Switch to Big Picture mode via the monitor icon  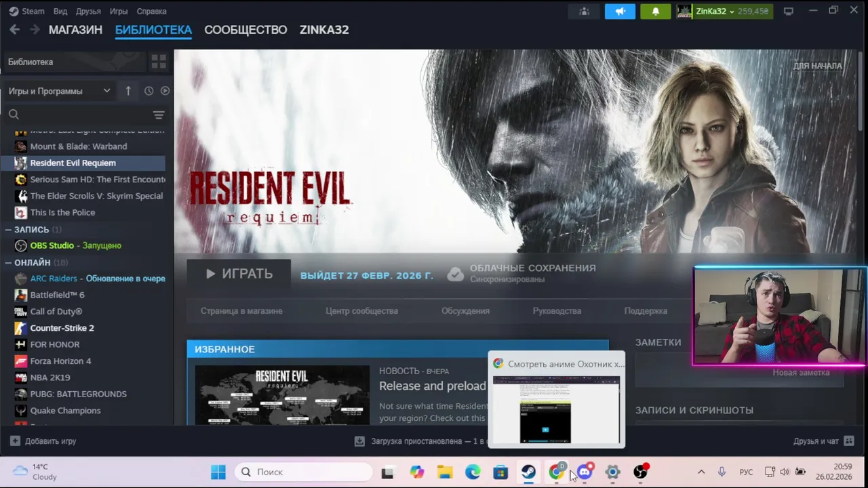(789, 12)
